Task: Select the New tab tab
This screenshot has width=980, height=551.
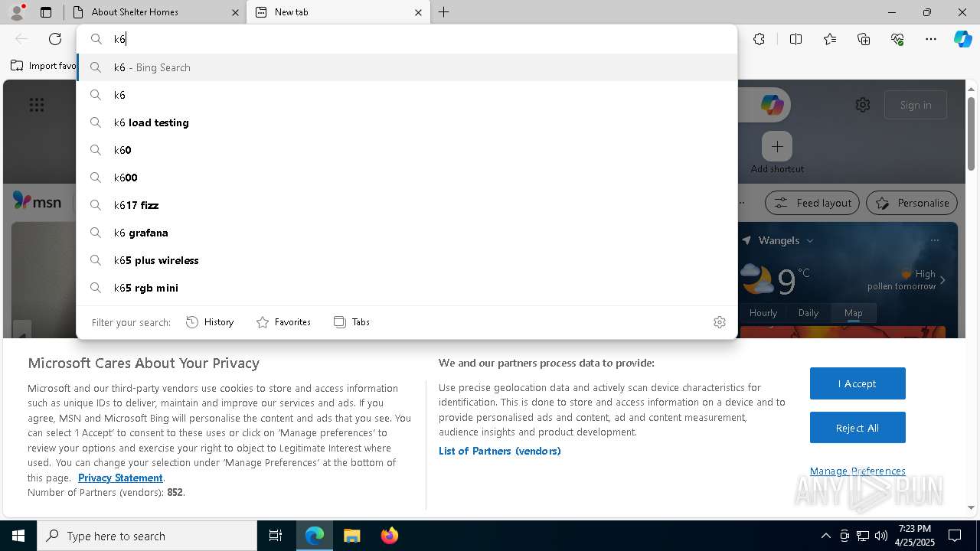Action: pos(338,12)
